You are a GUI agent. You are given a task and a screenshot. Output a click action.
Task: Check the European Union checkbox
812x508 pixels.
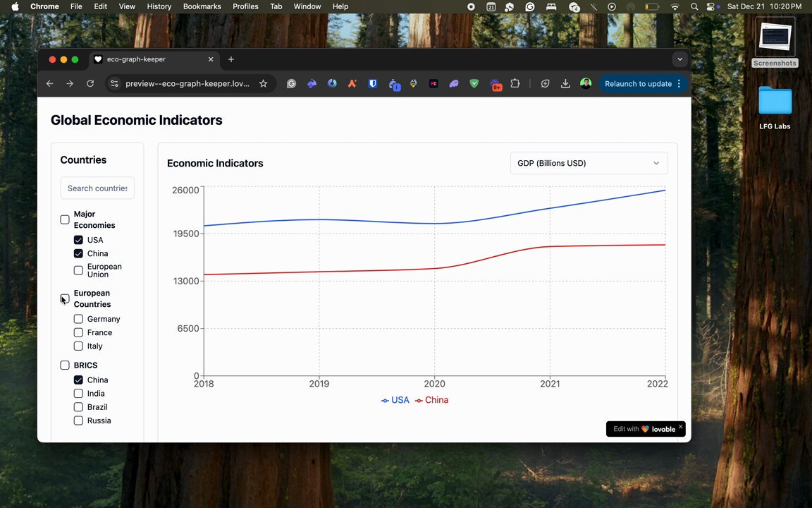[x=78, y=271]
